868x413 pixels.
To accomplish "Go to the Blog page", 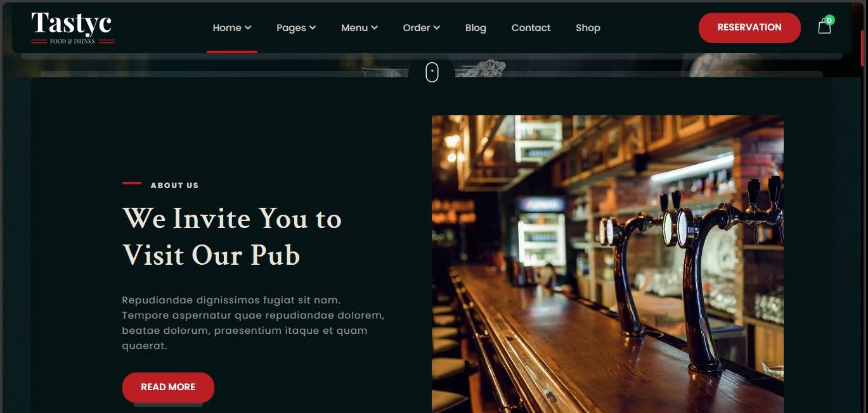I will [476, 28].
